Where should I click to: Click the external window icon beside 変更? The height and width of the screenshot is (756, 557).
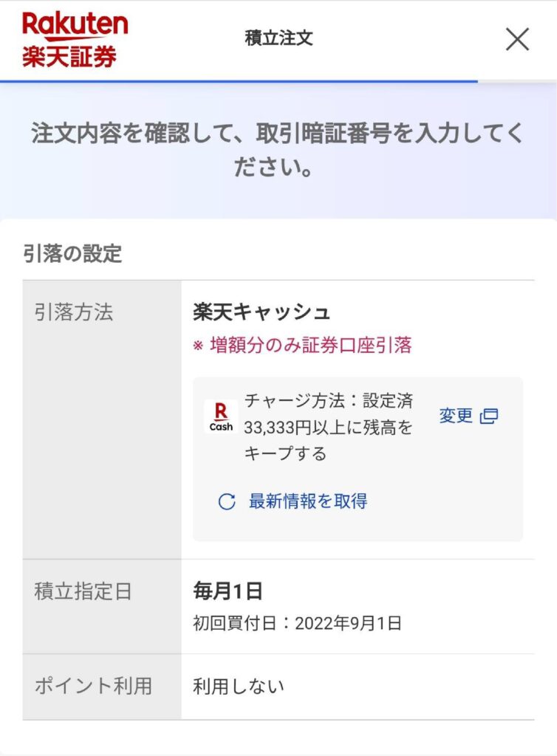[489, 416]
